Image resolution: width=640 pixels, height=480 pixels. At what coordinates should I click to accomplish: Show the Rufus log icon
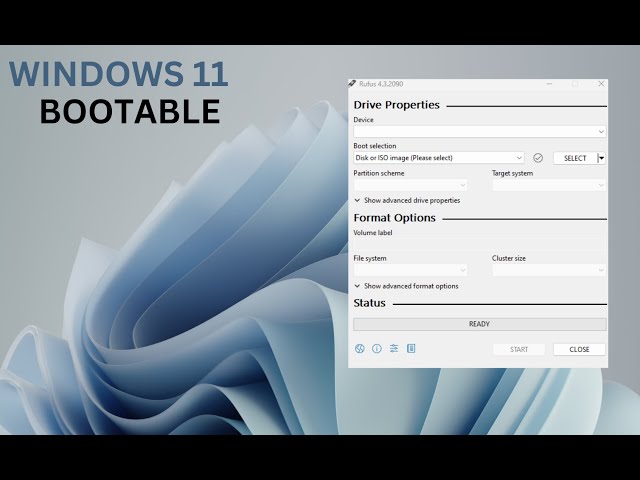coord(411,349)
